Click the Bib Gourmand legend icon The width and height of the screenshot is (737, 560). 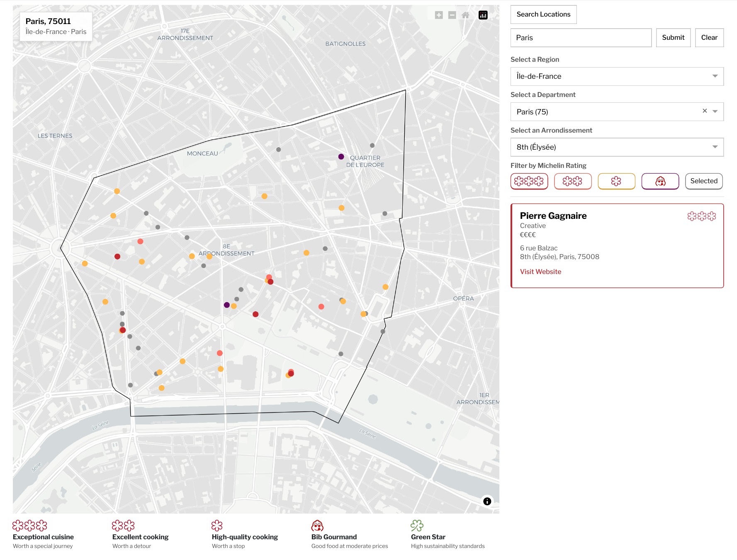pyautogui.click(x=317, y=526)
